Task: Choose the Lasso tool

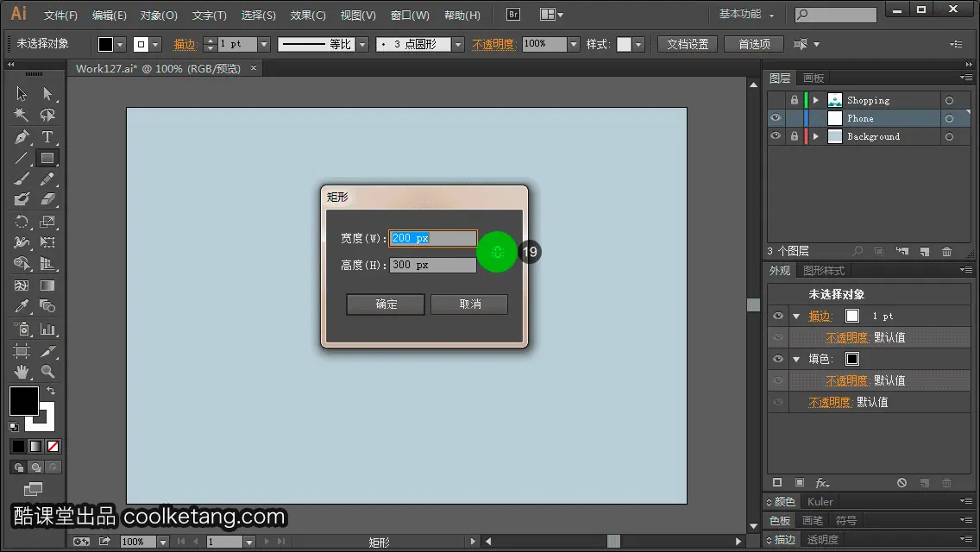Action: (47, 115)
